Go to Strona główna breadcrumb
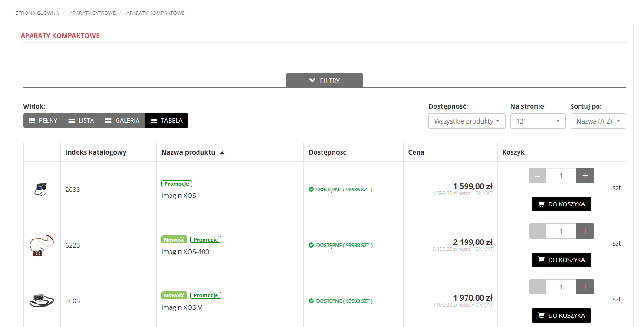 click(37, 13)
